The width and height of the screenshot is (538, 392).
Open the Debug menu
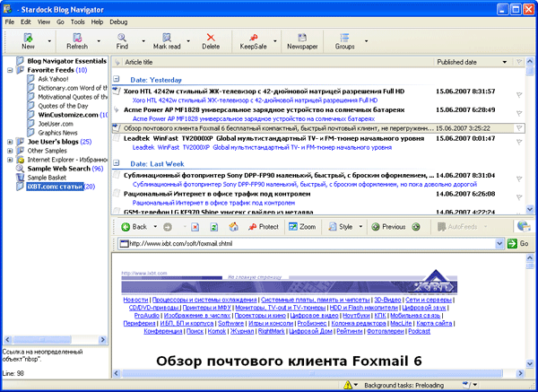point(118,22)
